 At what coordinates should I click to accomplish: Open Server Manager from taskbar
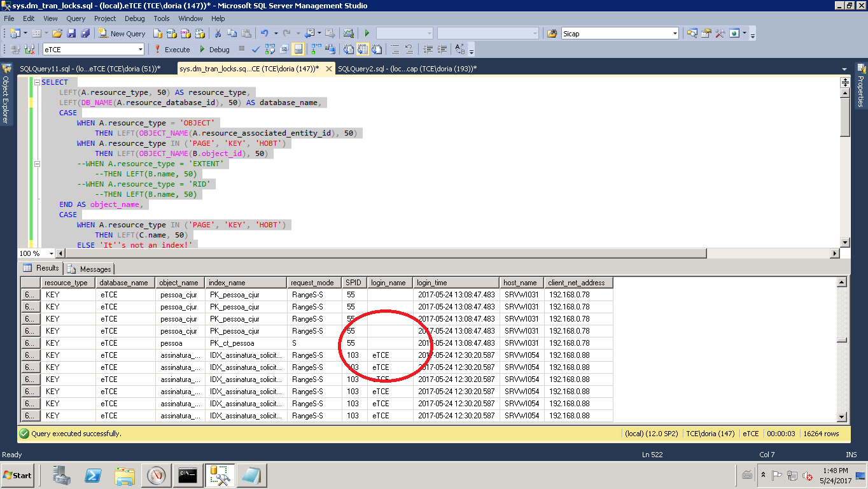(x=62, y=475)
